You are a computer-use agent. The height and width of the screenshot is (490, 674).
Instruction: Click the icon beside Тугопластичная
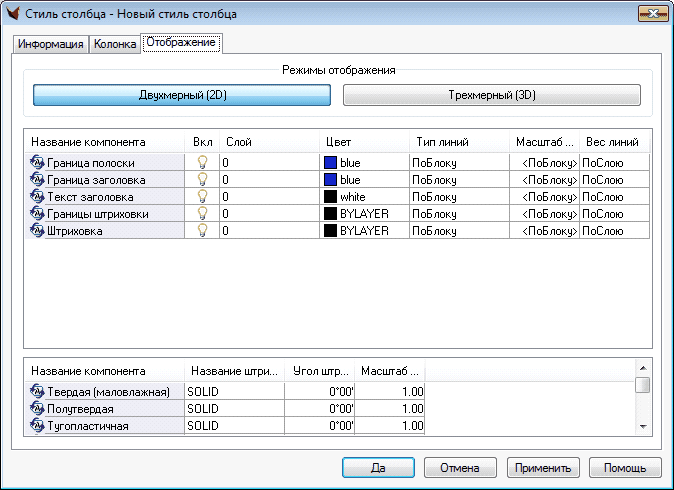38,426
